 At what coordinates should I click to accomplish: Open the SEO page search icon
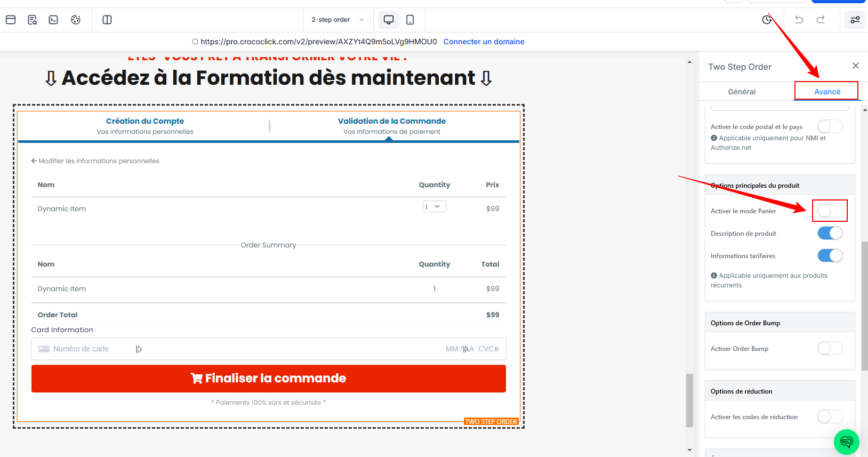click(33, 20)
